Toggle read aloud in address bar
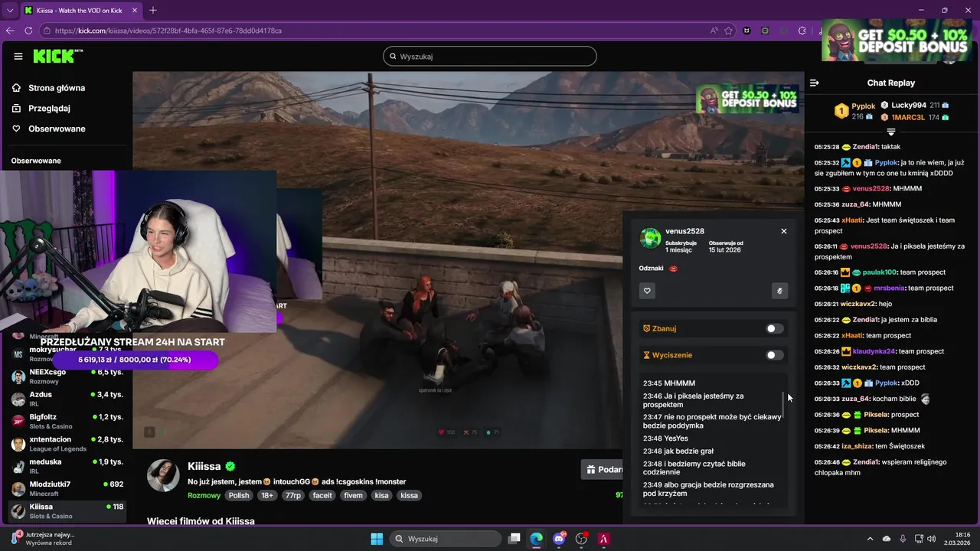 714,31
